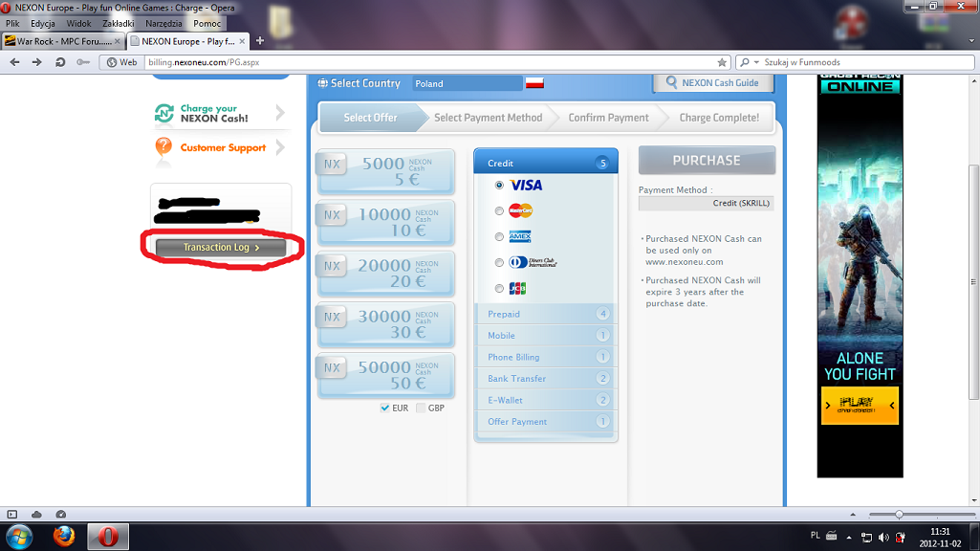980x551 pixels.
Task: Click the Select Country globe icon
Action: tap(322, 83)
